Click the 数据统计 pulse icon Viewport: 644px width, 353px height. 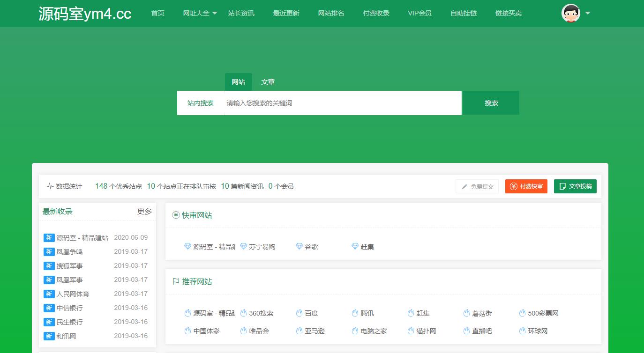[50, 186]
